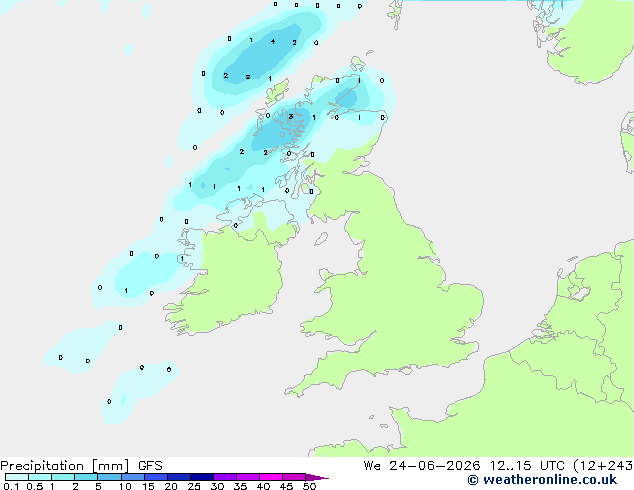Viewport: 634px width, 490px height.
Task: Click the '15' legend scale label
Action: coord(148,486)
